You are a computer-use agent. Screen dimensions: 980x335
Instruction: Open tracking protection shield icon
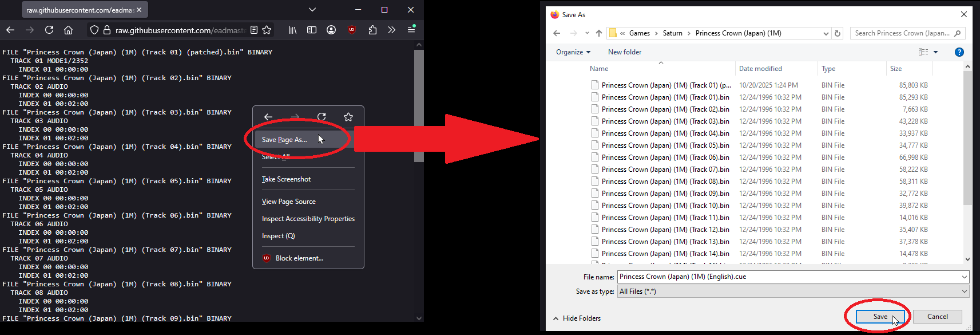pos(94,30)
